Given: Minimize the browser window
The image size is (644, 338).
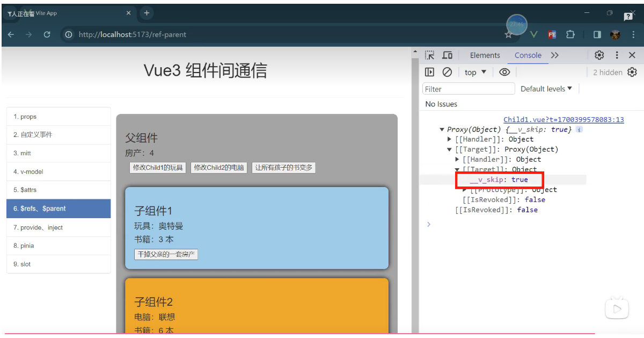Looking at the screenshot, I should click(x=587, y=13).
